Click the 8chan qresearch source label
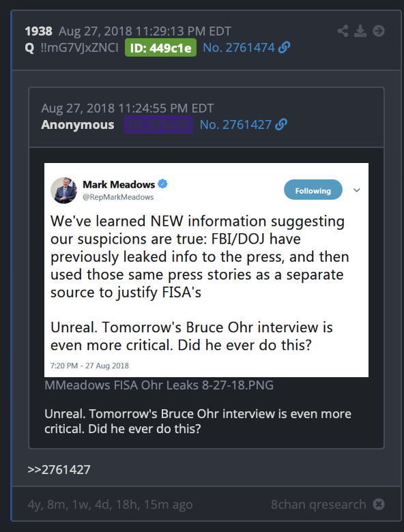This screenshot has height=532, width=404. [x=319, y=504]
